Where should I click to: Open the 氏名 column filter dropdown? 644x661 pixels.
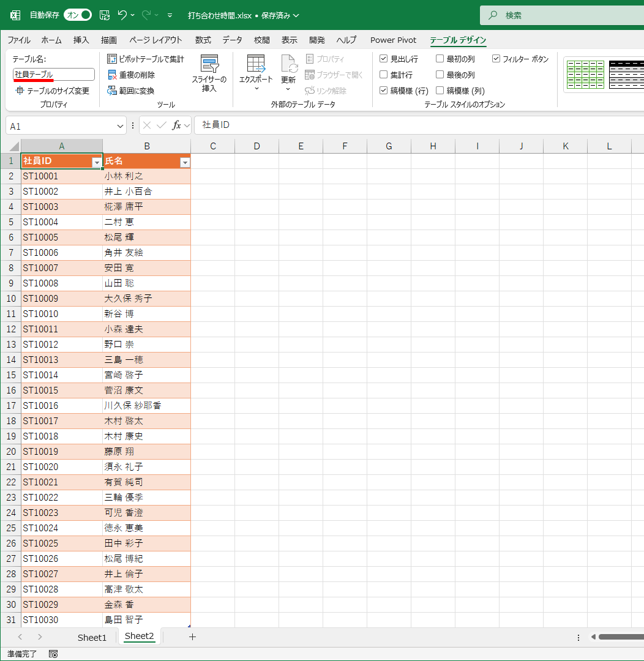(x=185, y=162)
